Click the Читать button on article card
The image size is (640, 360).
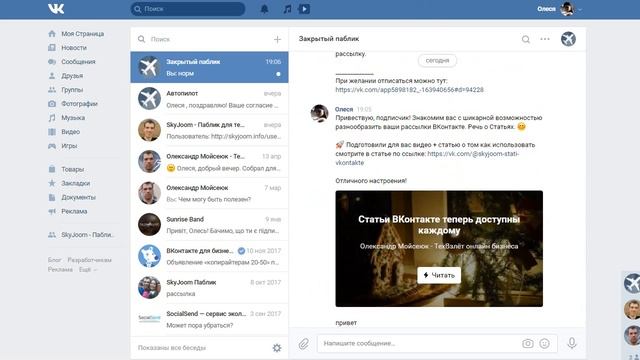(439, 276)
